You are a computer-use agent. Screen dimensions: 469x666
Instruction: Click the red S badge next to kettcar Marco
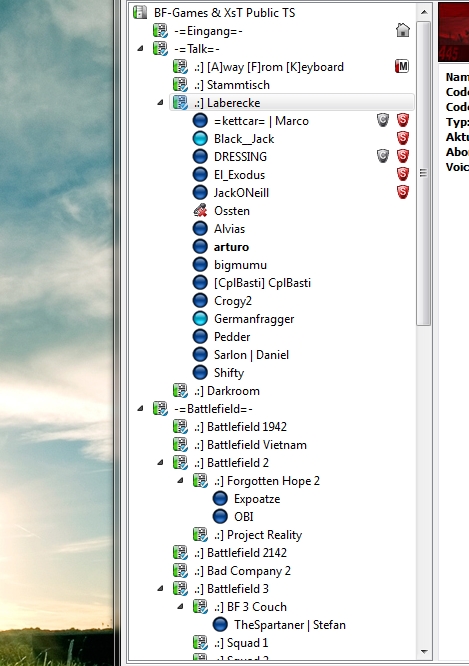(403, 120)
